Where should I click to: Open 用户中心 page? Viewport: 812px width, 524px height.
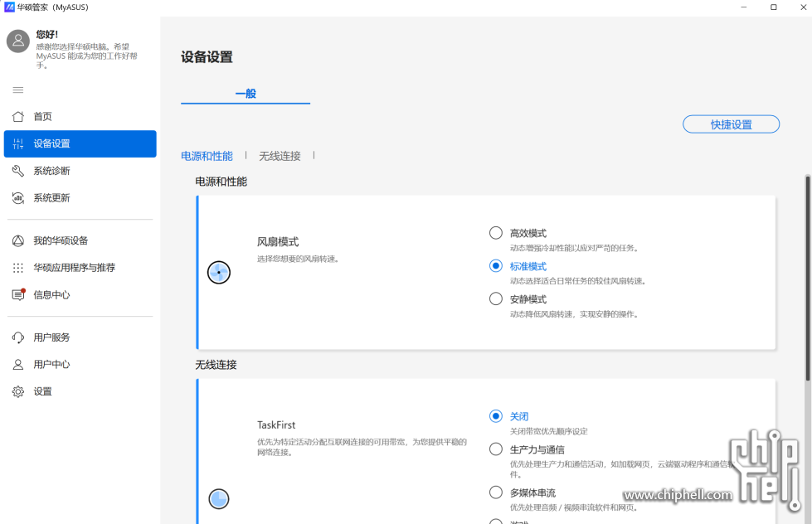[x=80, y=365]
